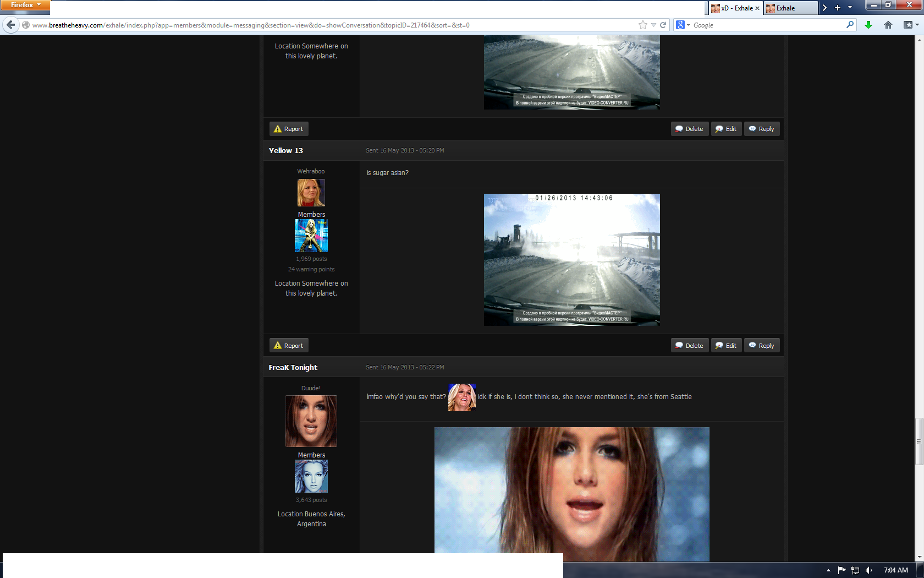Open the list all tabs dropdown
924x578 pixels.
click(x=850, y=8)
